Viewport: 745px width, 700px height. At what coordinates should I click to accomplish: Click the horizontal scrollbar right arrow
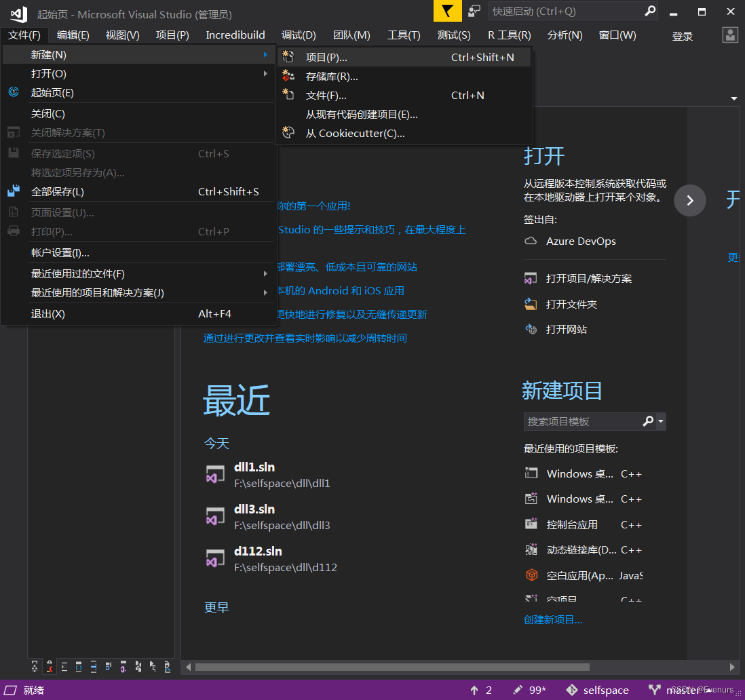pyautogui.click(x=732, y=667)
